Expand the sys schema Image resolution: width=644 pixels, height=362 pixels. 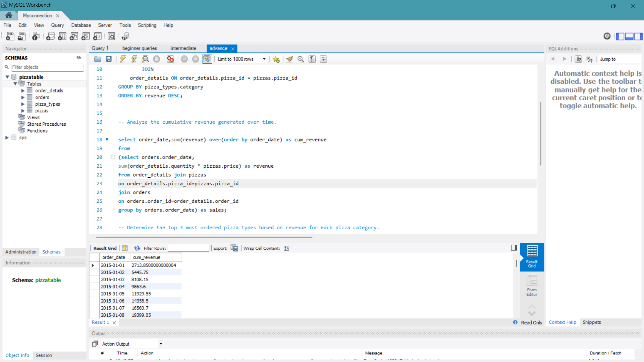7,137
